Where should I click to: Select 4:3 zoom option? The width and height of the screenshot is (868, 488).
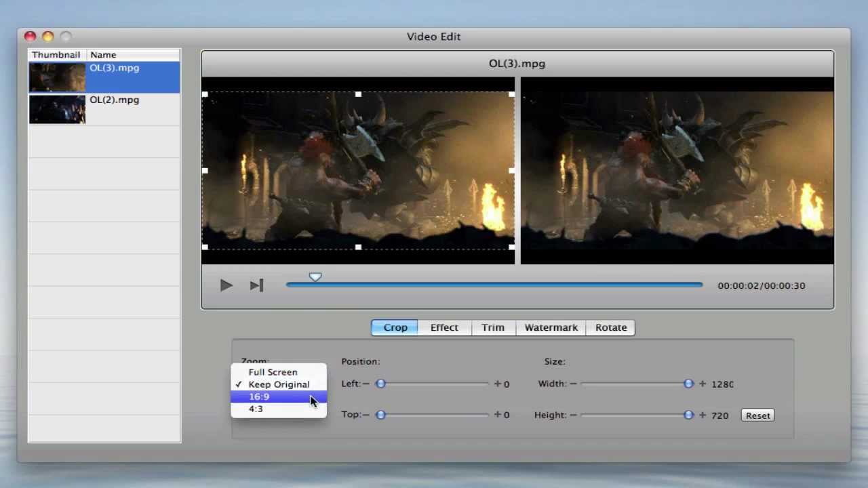coord(279,409)
